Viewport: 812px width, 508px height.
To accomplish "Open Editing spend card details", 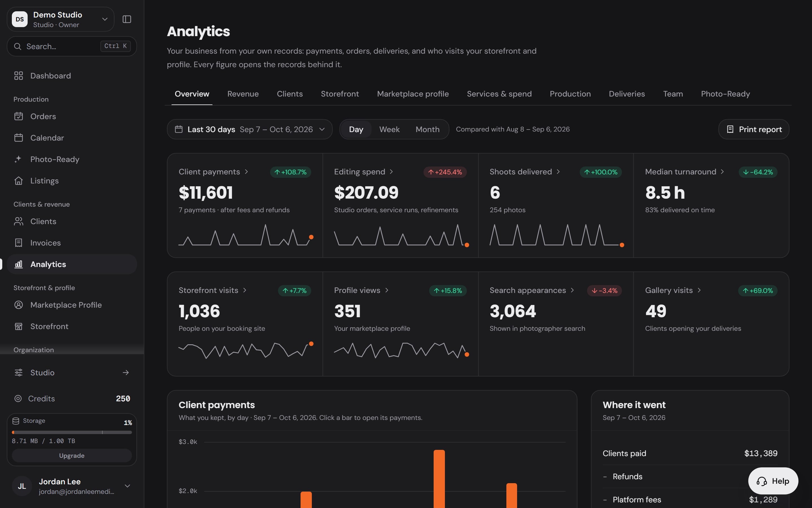I will coord(364,172).
